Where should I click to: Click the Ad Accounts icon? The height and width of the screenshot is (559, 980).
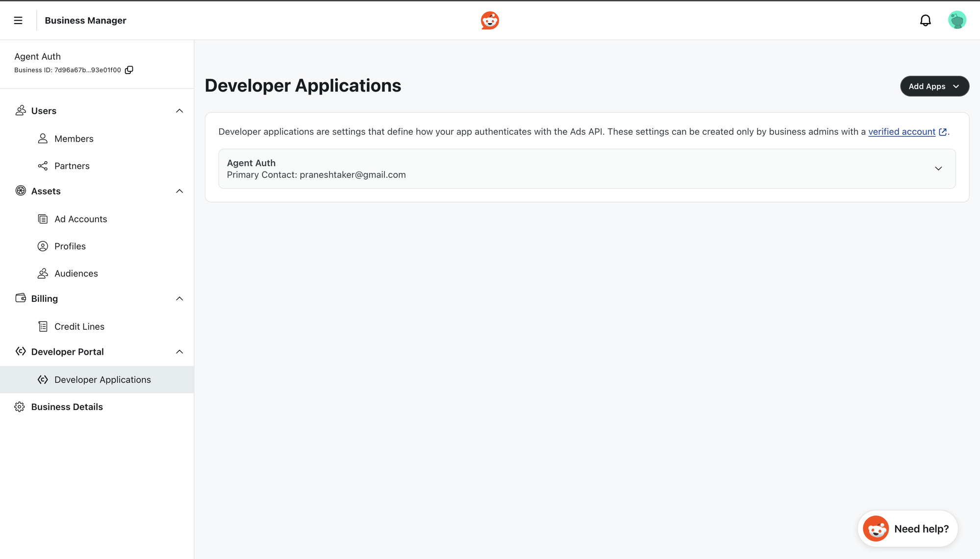(43, 219)
